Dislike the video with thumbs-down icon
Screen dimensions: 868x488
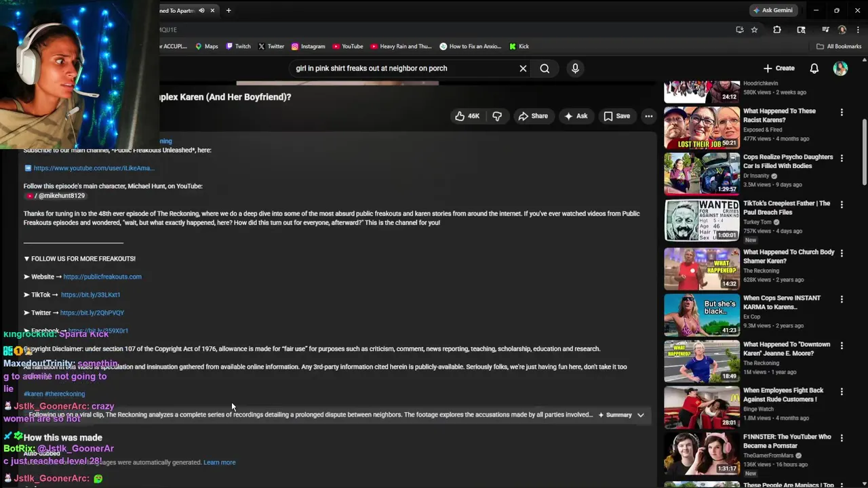click(x=497, y=116)
